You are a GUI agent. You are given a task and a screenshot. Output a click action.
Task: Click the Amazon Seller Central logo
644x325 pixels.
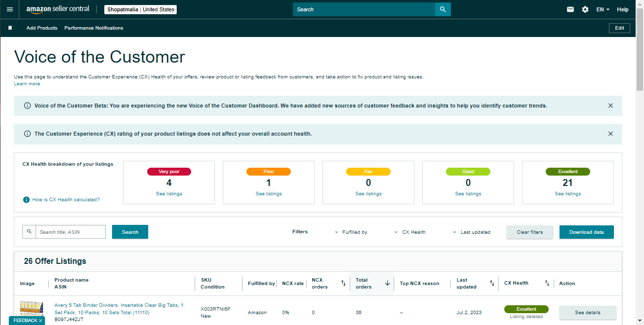pos(58,9)
